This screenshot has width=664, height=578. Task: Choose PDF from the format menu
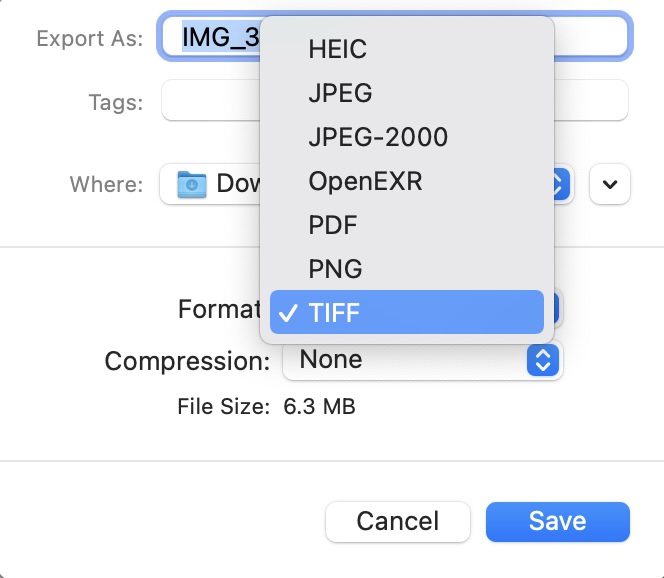333,225
